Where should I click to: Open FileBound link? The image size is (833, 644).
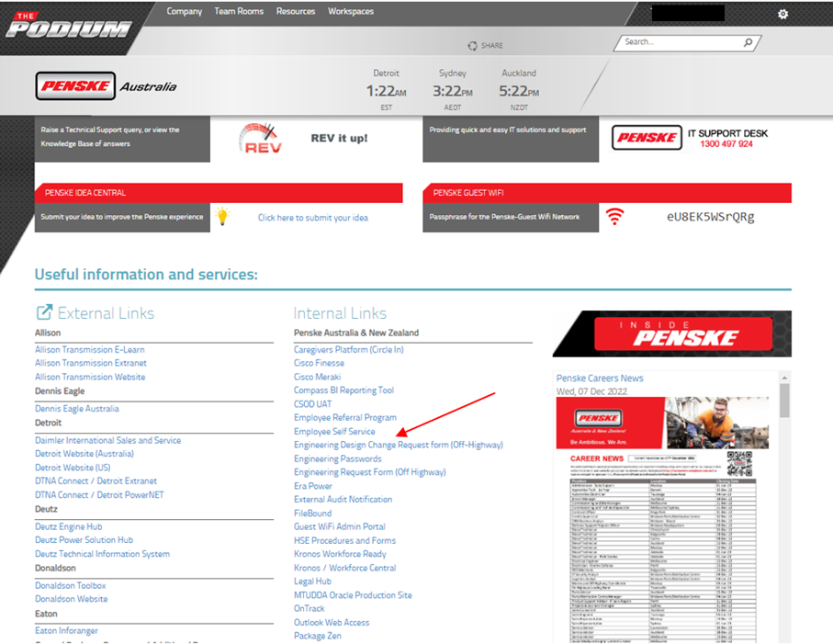[313, 514]
